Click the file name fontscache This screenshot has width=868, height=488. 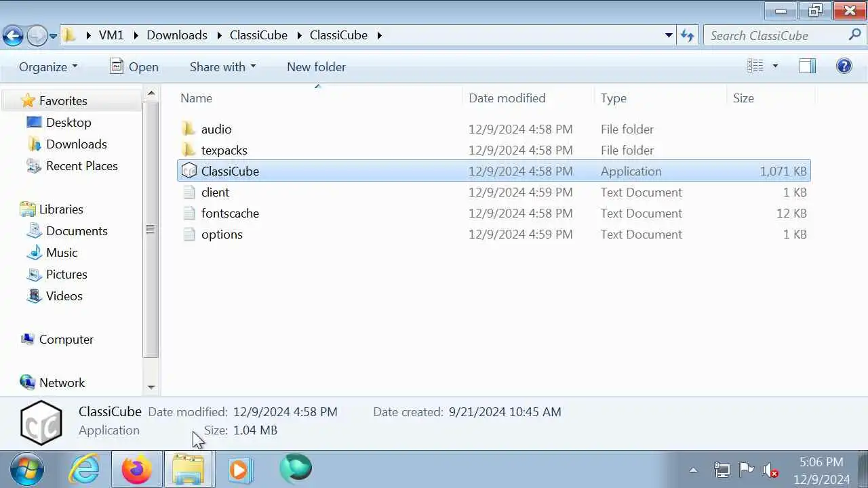pyautogui.click(x=230, y=213)
